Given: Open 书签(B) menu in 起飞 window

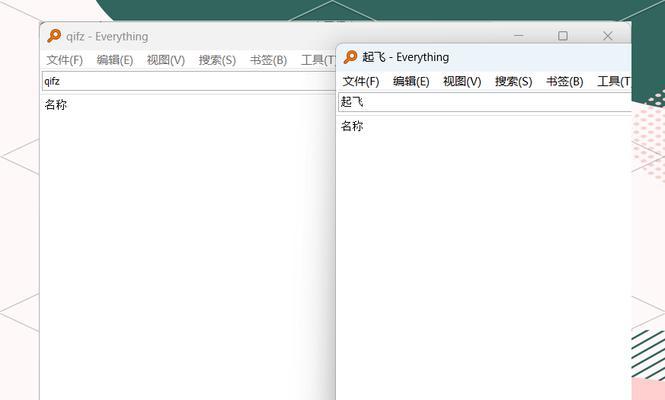Looking at the screenshot, I should point(564,81).
